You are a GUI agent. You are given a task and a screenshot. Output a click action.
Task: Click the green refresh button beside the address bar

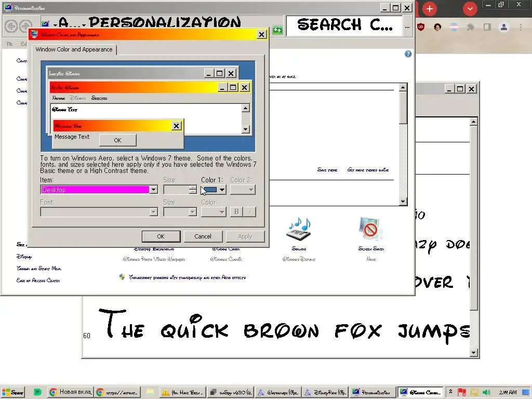(277, 30)
